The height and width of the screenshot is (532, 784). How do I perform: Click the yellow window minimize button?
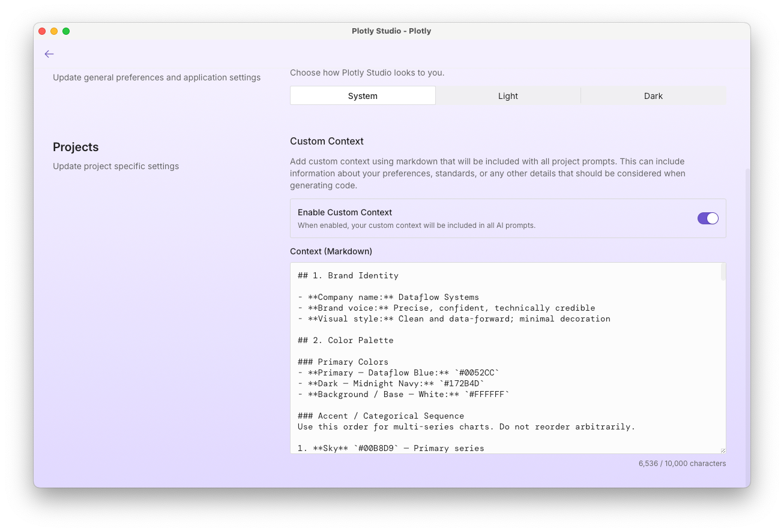point(54,31)
